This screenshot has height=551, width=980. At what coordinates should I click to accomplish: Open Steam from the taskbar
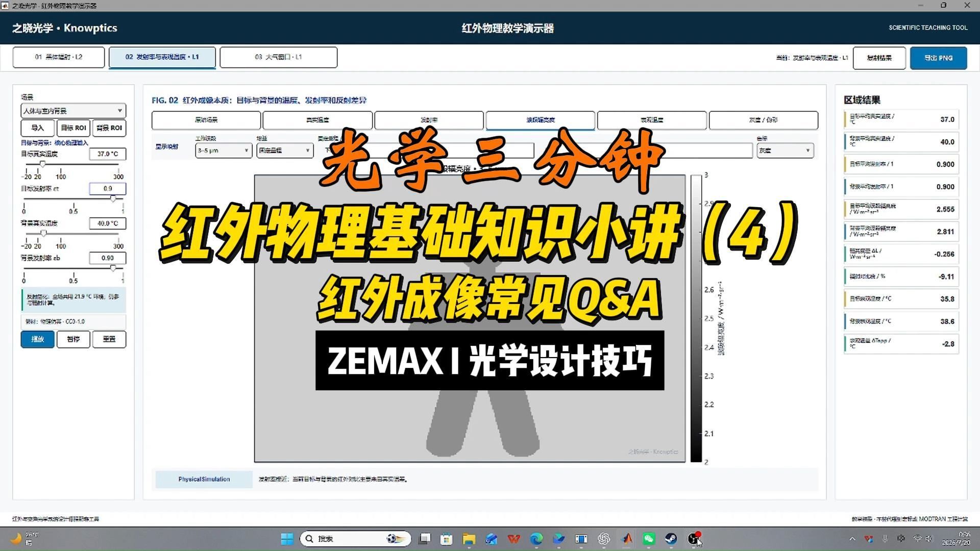(x=671, y=539)
